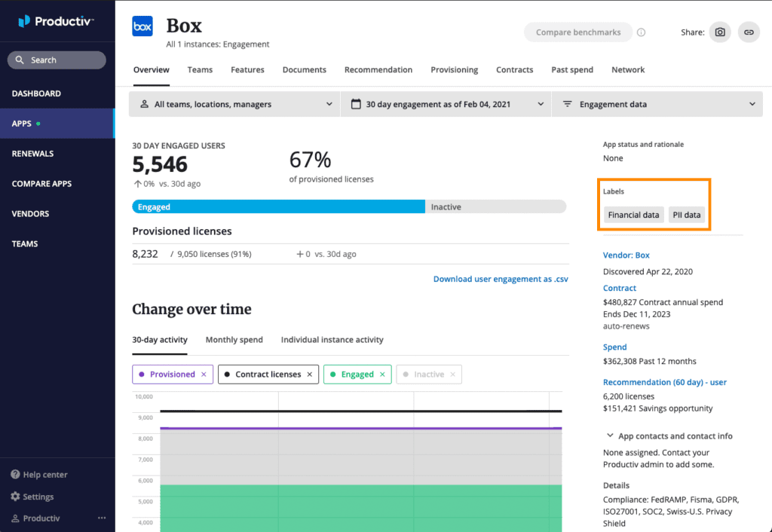The height and width of the screenshot is (532, 772).
Task: Select the 30-day activity chart tab
Action: 160,340
